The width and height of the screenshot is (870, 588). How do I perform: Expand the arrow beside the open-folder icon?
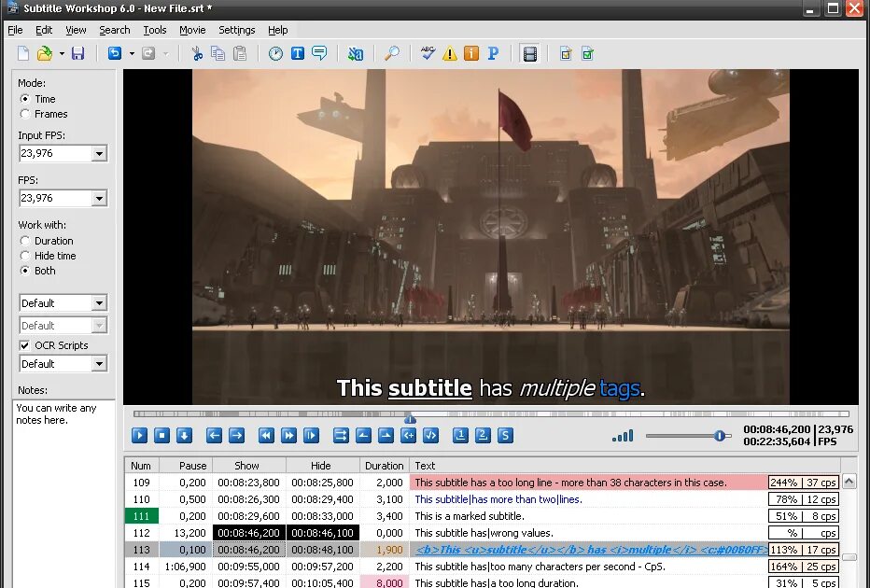tap(62, 54)
